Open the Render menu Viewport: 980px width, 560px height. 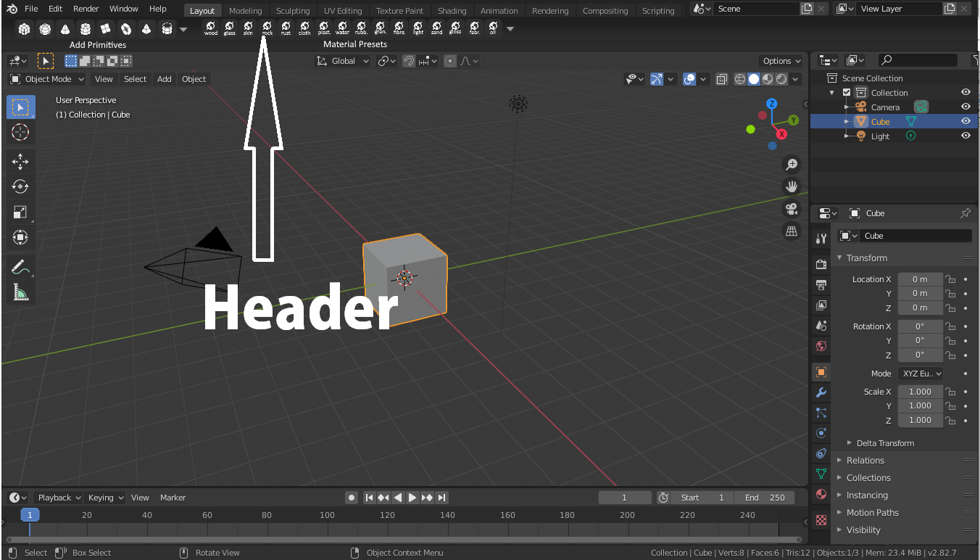tap(86, 9)
